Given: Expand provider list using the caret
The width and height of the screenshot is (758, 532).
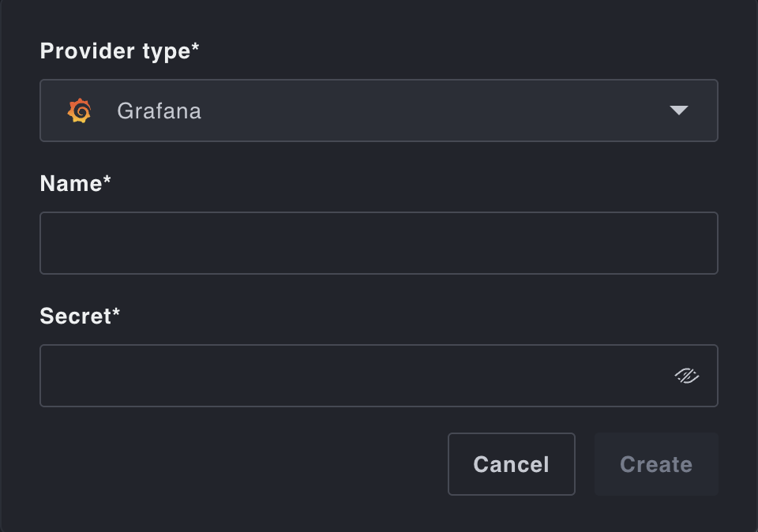Looking at the screenshot, I should (678, 111).
